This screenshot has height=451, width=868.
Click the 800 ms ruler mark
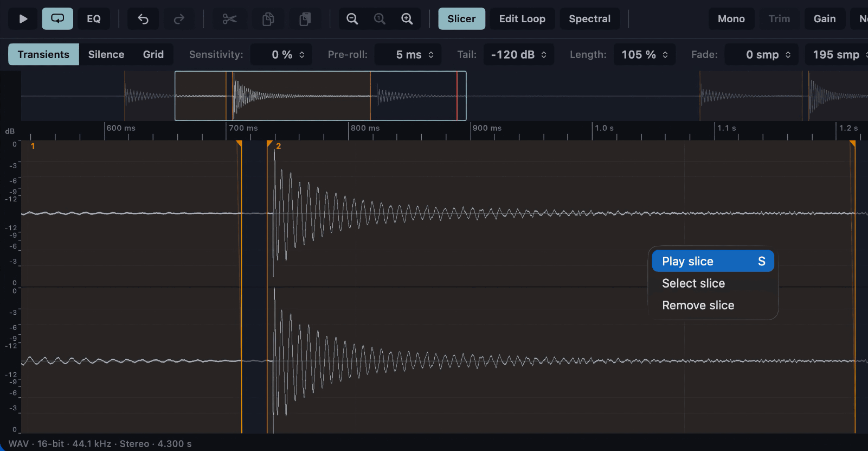coord(365,128)
